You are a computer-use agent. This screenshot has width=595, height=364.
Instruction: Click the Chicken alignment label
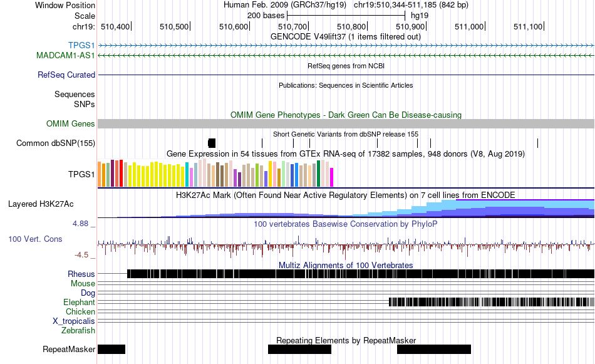click(x=80, y=311)
